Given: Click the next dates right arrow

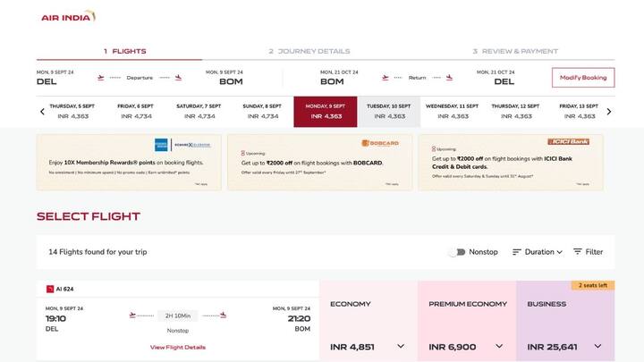Looking at the screenshot, I should (609, 112).
